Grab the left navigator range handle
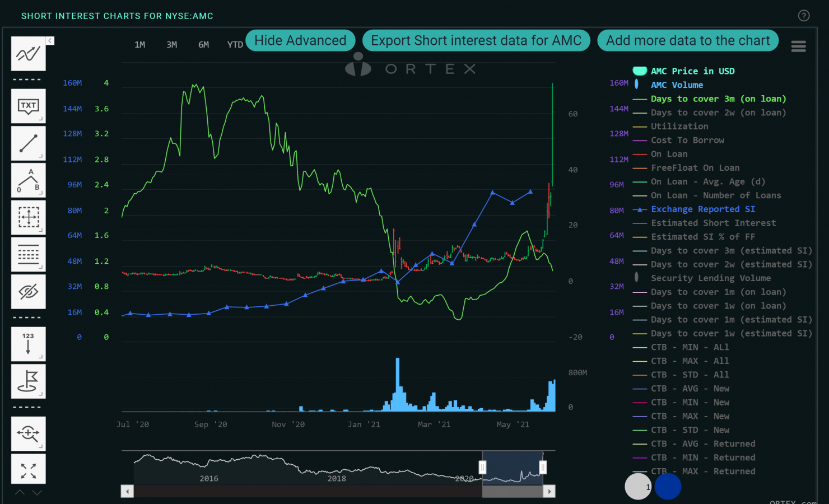The image size is (829, 504). (482, 467)
